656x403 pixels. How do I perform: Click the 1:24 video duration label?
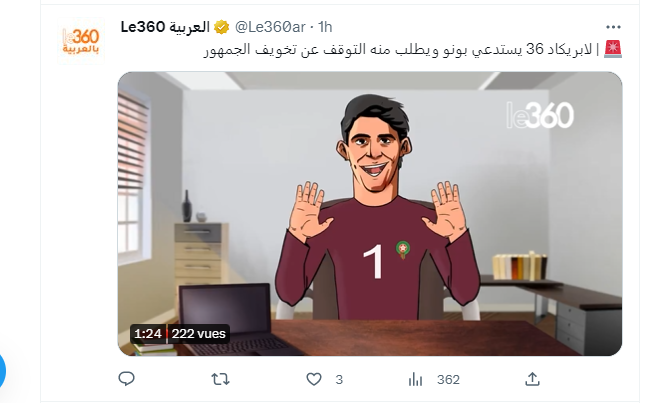[148, 334]
